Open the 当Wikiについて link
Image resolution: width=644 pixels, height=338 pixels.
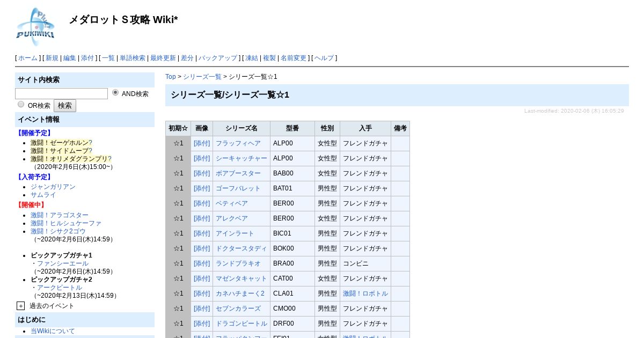(x=53, y=331)
